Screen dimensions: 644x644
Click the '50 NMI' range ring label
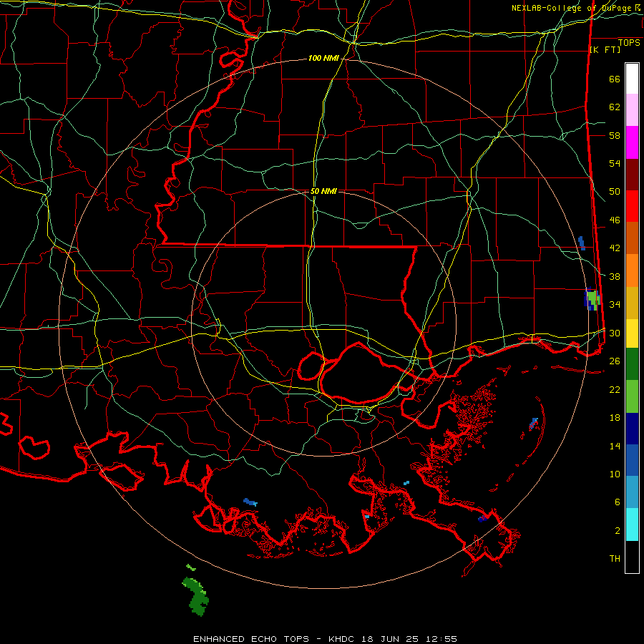(x=323, y=191)
